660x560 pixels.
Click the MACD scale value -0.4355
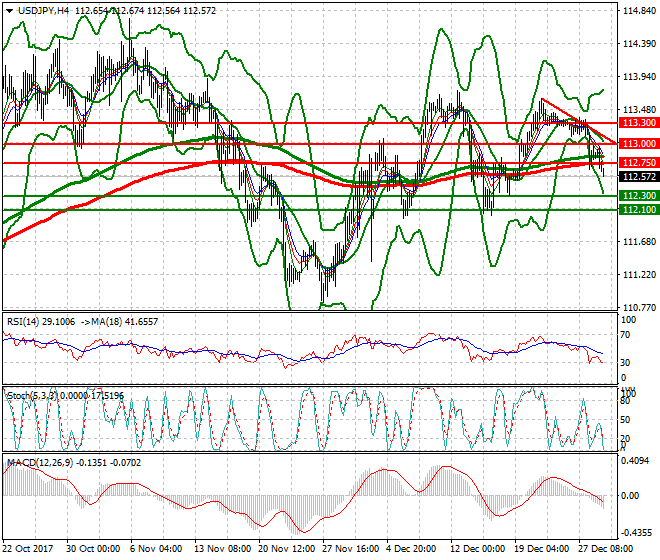[x=637, y=532]
